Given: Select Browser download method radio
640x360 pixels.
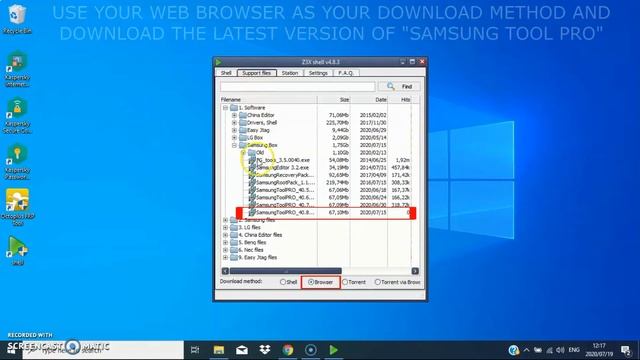Looking at the screenshot, I should (x=311, y=282).
